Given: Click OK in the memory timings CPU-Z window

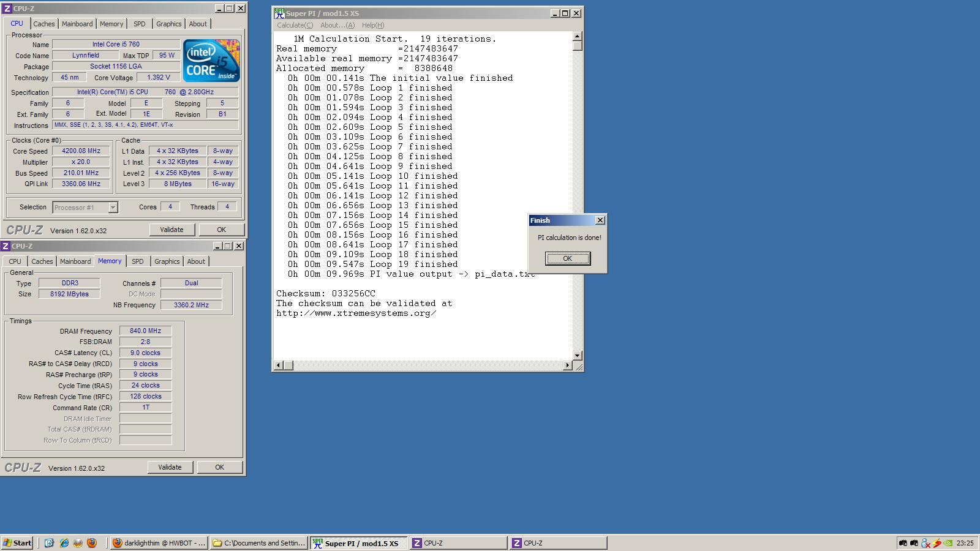Looking at the screenshot, I should point(219,467).
